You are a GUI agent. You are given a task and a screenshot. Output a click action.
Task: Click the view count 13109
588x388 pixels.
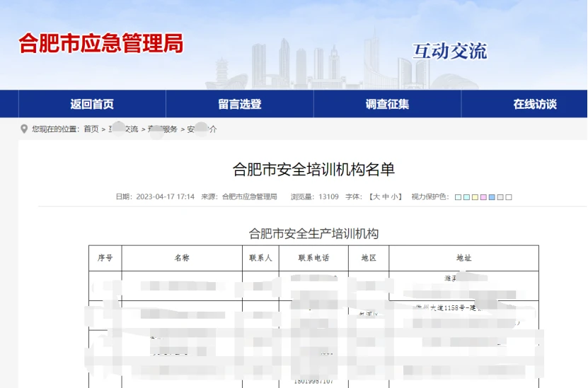point(328,196)
